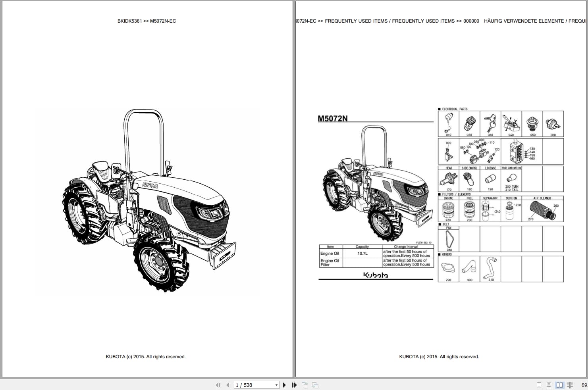
Task: Click part 290 in OTHERS
Action: click(x=448, y=269)
